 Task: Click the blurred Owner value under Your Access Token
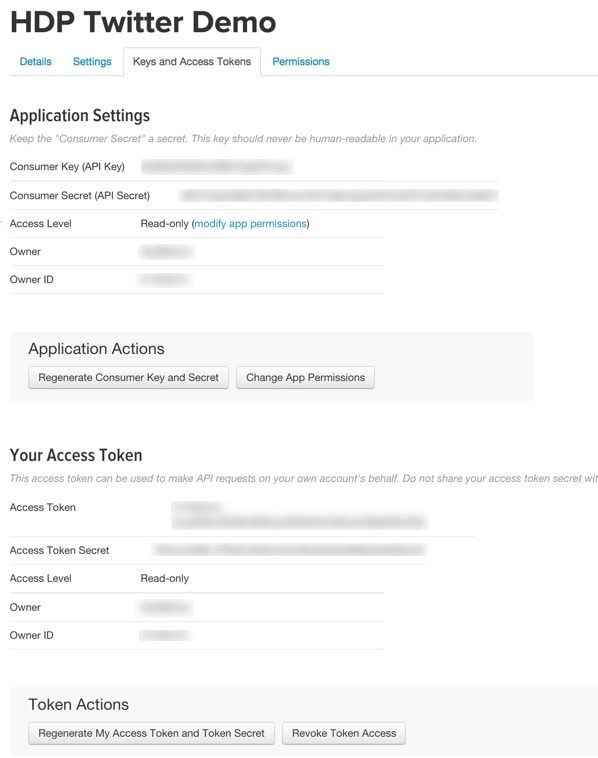[165, 607]
